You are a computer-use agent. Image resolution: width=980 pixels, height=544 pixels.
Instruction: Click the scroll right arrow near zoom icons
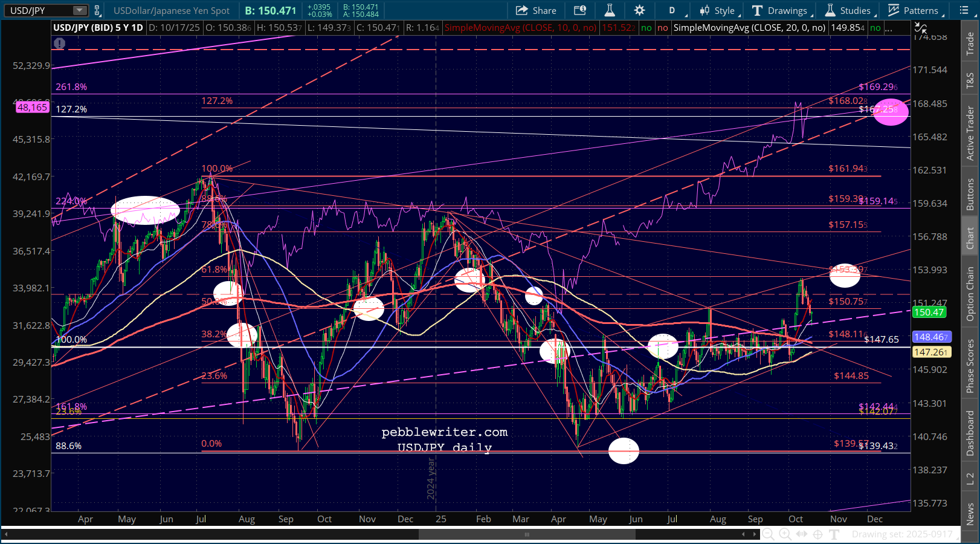754,534
